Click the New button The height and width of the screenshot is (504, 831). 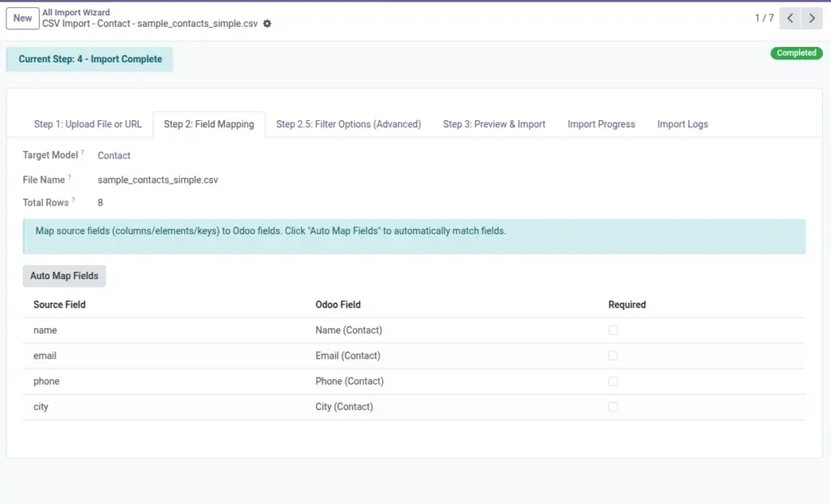pyautogui.click(x=22, y=18)
